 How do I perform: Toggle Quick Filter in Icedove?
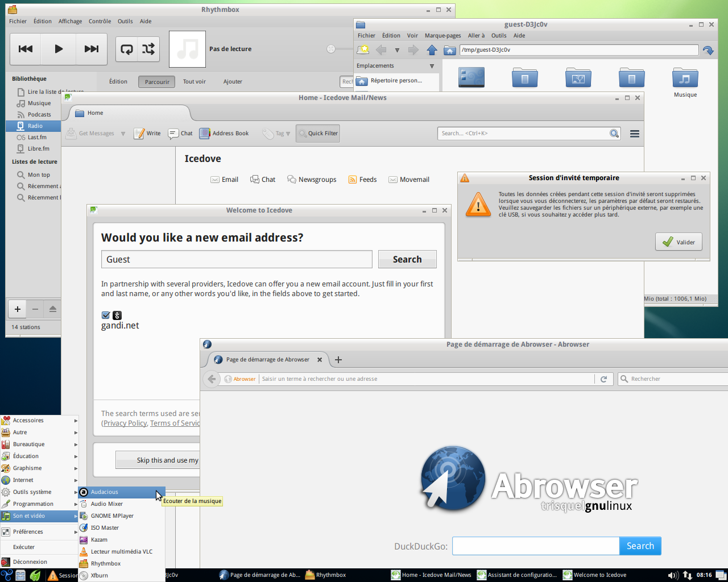click(318, 134)
